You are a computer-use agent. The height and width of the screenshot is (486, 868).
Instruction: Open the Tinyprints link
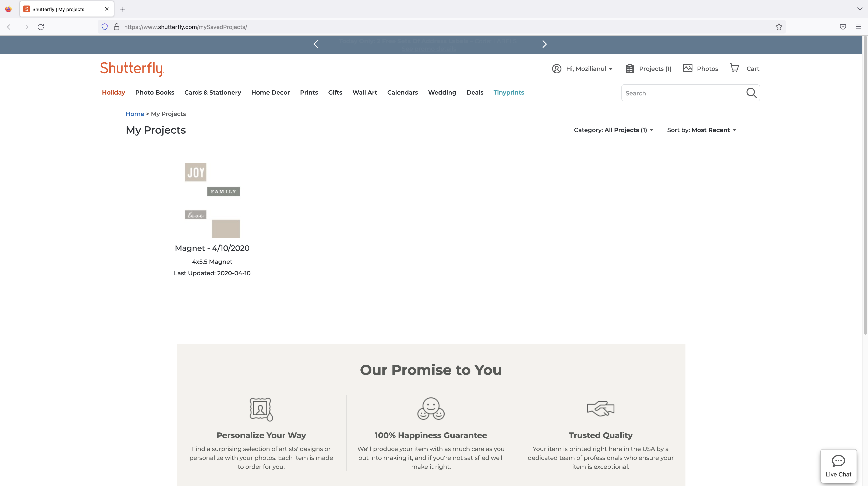point(508,92)
